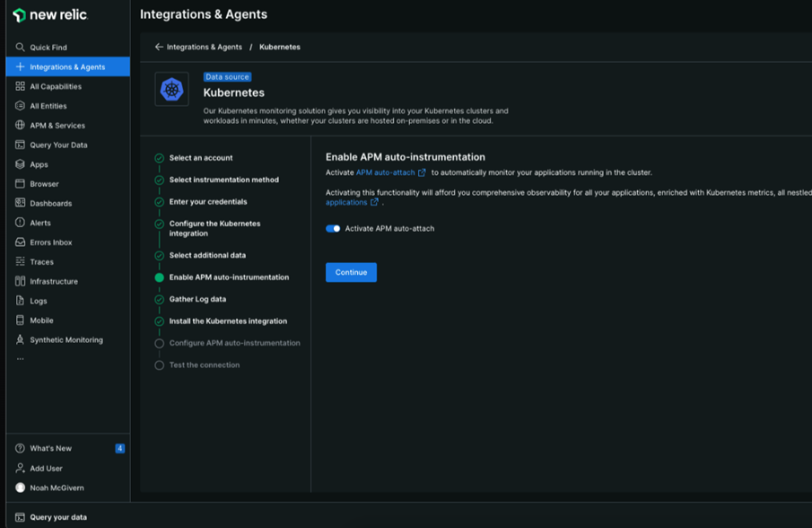Open Quick Find search icon
812x528 pixels.
pos(21,48)
